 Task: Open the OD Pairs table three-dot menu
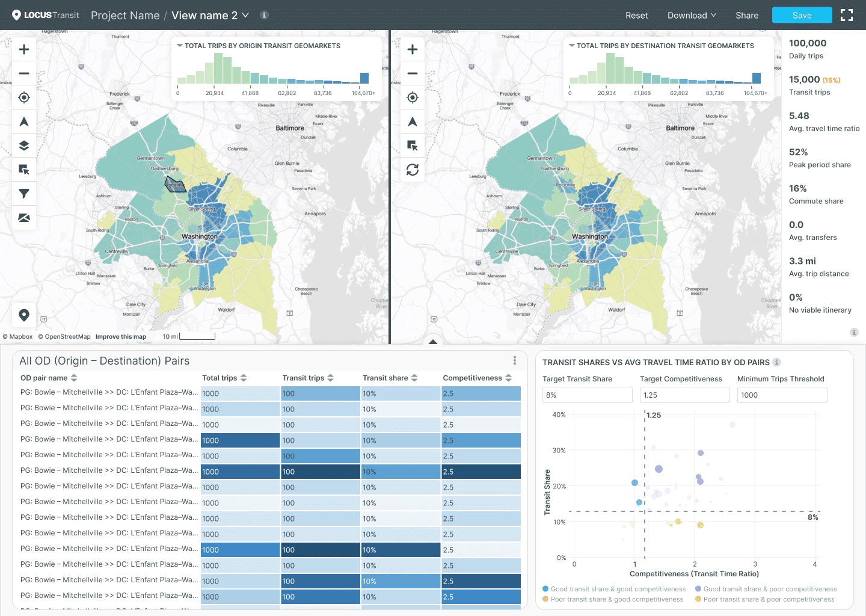[515, 360]
